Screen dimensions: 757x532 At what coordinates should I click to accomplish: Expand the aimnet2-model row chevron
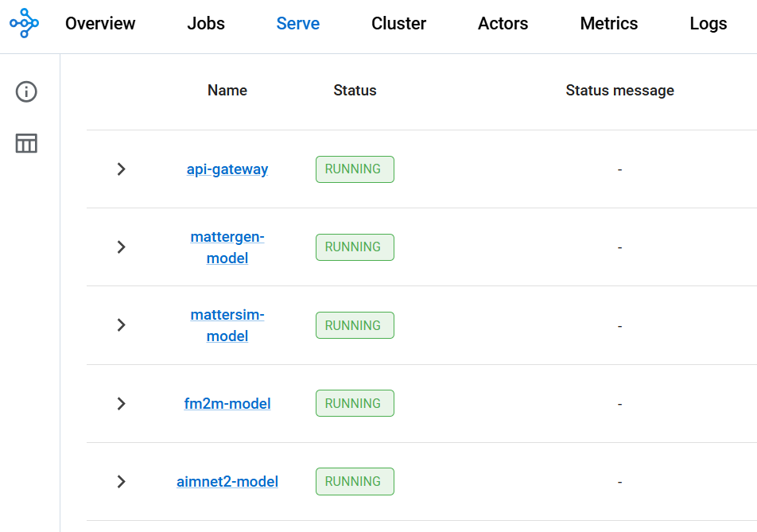[x=121, y=481]
